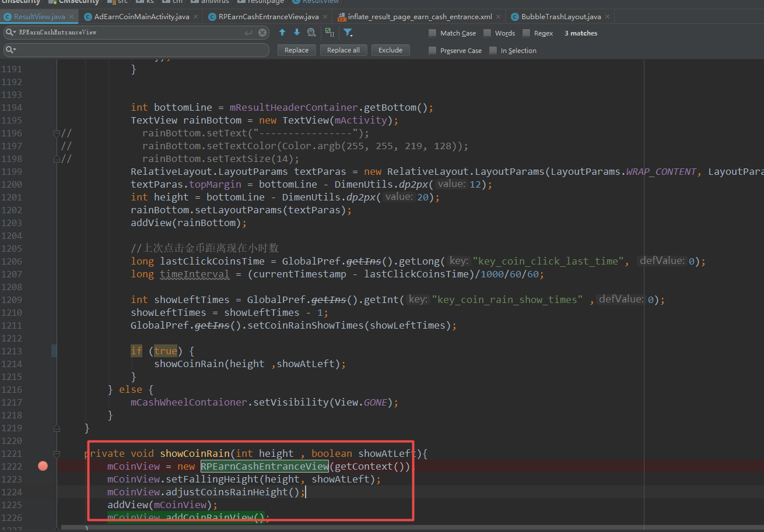
Task: Go to previous search occurrence arrow
Action: click(x=282, y=33)
